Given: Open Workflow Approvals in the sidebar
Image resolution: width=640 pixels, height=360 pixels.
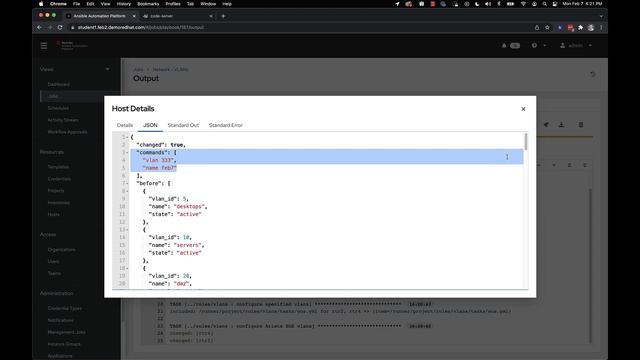Looking at the screenshot, I should (67, 132).
